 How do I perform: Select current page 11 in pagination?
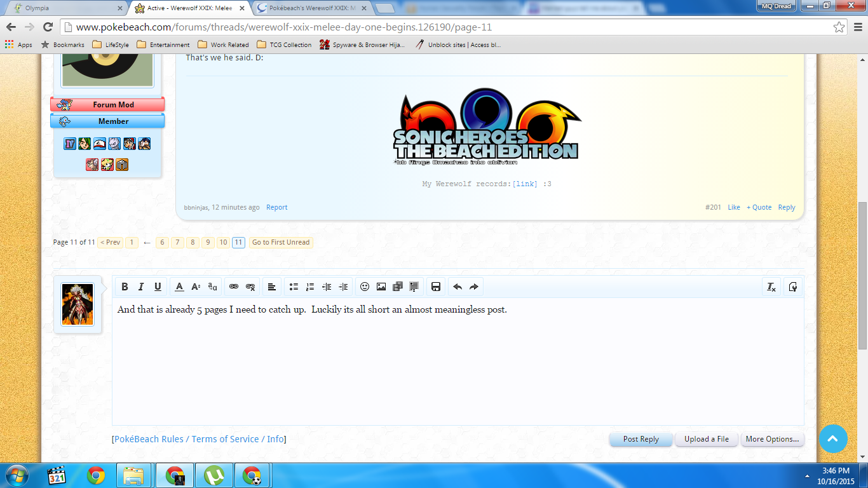[238, 242]
